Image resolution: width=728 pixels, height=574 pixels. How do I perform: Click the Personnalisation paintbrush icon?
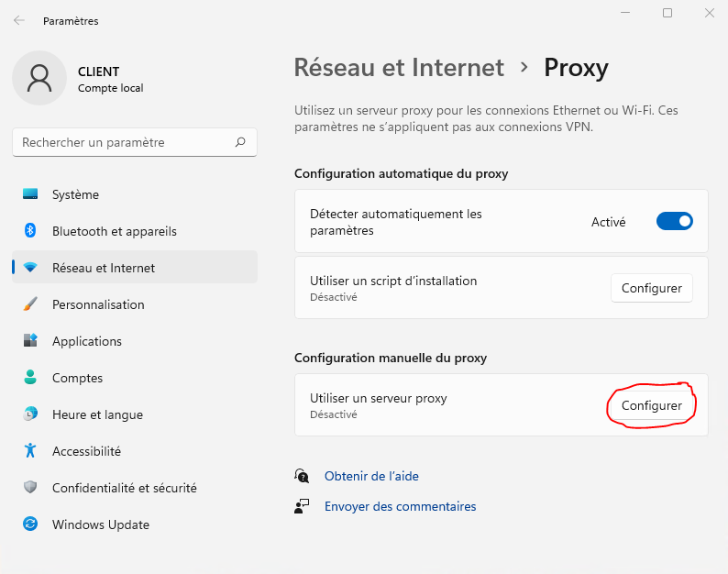tap(30, 304)
